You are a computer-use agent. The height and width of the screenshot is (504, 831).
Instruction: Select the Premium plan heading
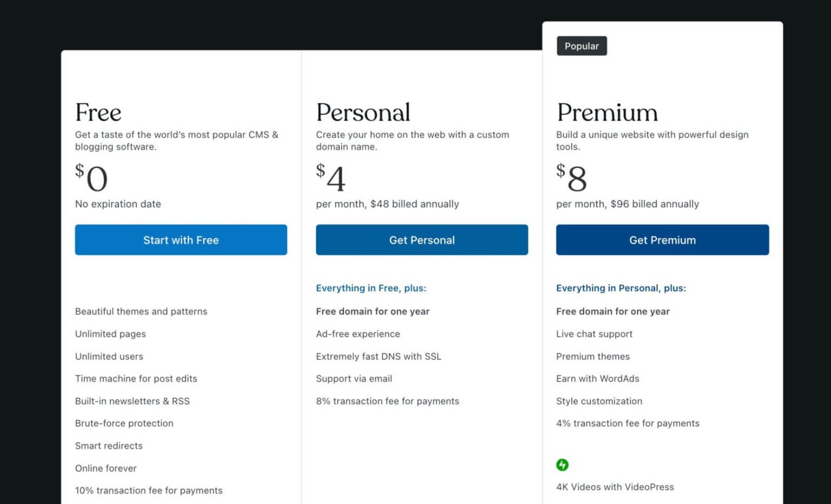606,112
